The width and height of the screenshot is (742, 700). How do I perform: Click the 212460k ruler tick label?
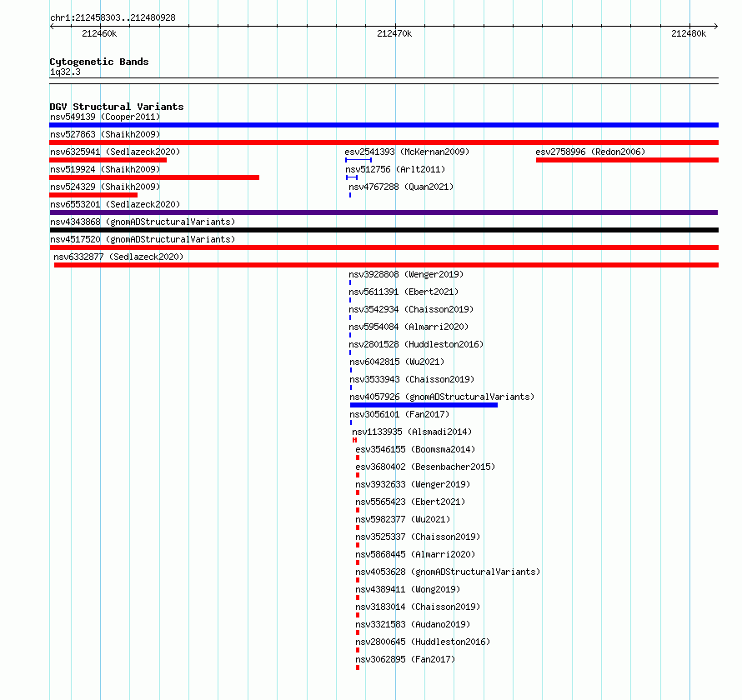click(x=99, y=33)
